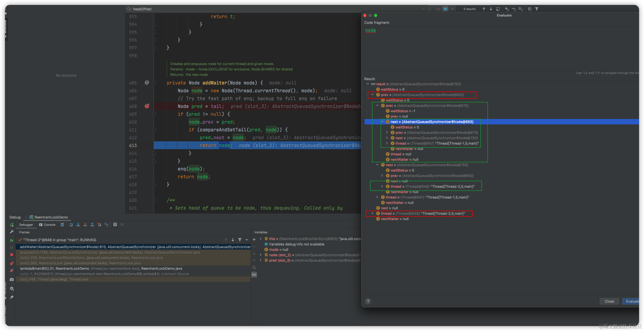Expand the pred (slot_3) variable

tap(261, 260)
